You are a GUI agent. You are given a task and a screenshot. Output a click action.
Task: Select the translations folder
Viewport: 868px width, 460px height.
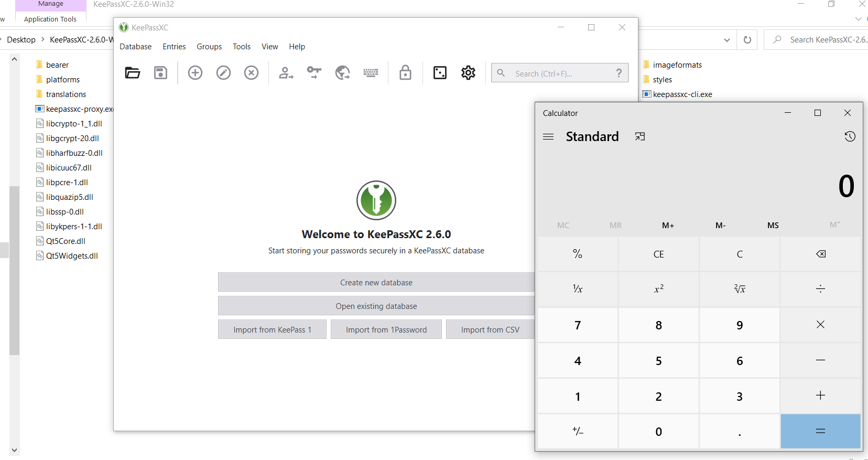[x=66, y=94]
